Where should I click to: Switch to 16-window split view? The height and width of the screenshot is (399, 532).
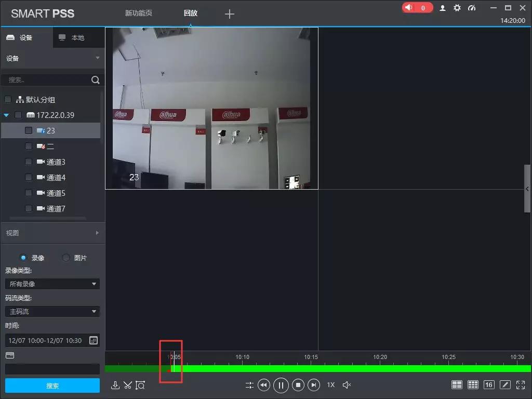click(x=489, y=384)
